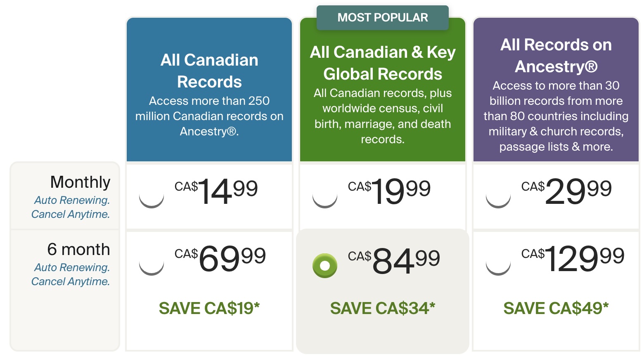Click the CA$29.99 monthly price
644x359 pixels.
tap(566, 191)
